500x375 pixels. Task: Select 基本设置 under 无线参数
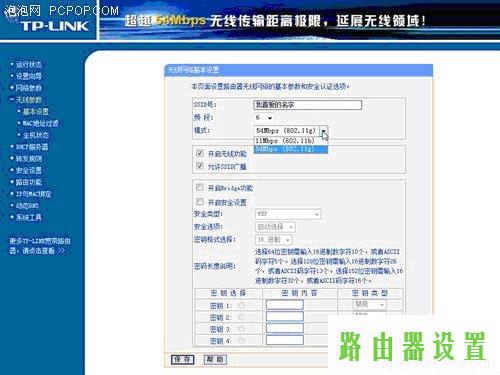(36, 112)
